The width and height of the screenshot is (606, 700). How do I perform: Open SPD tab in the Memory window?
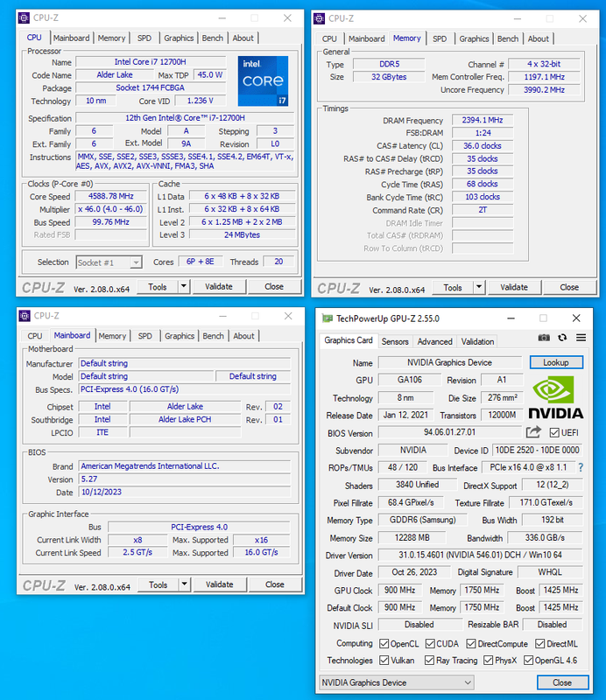(x=440, y=38)
